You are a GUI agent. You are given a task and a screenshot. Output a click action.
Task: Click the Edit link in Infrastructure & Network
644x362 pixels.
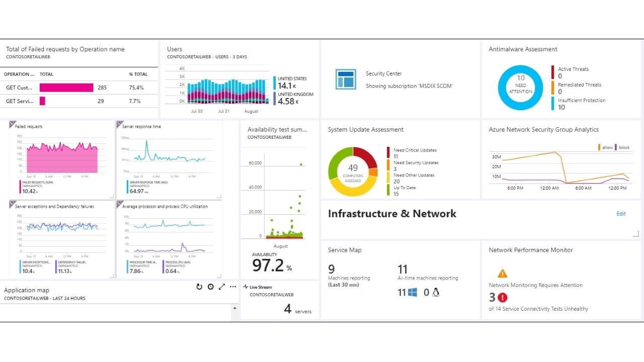click(x=621, y=214)
